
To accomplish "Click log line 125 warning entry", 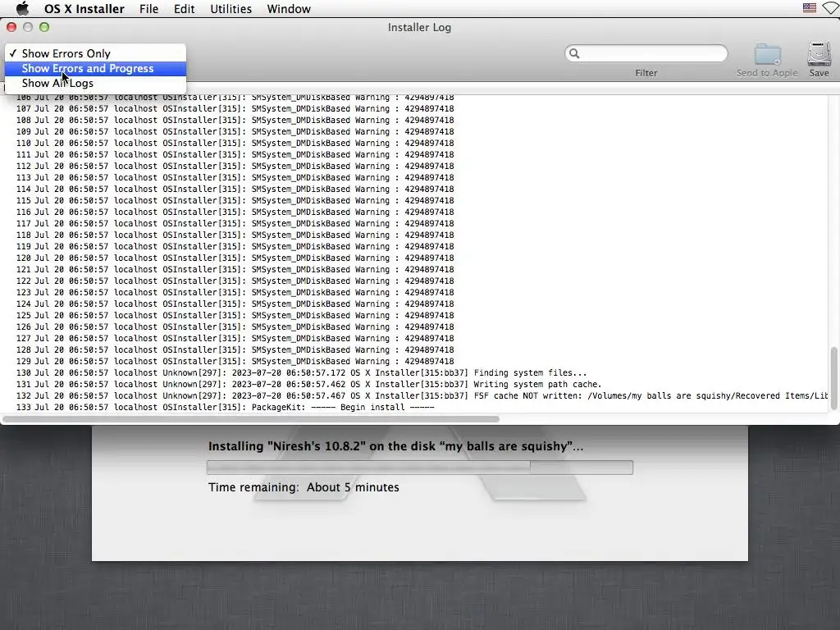I will [x=235, y=316].
